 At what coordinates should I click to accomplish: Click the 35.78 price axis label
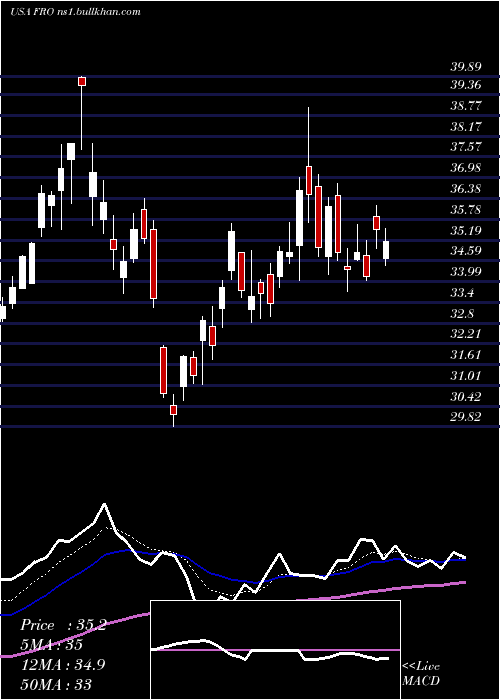tap(466, 210)
